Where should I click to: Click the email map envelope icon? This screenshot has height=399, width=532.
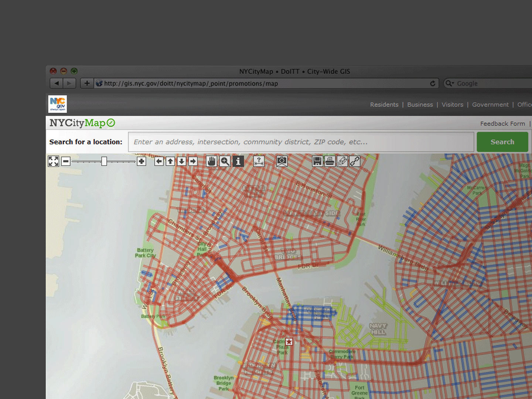pos(342,161)
